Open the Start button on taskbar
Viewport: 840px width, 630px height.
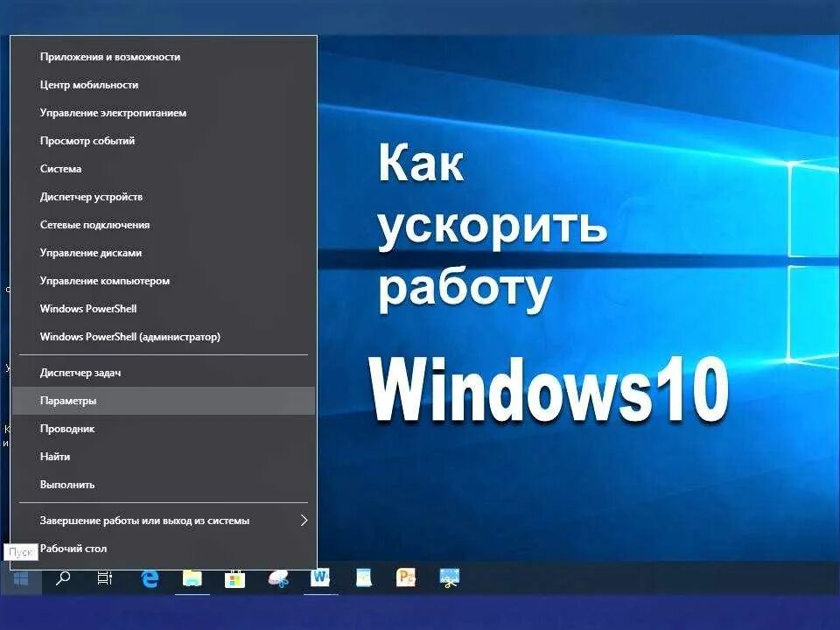pyautogui.click(x=21, y=578)
